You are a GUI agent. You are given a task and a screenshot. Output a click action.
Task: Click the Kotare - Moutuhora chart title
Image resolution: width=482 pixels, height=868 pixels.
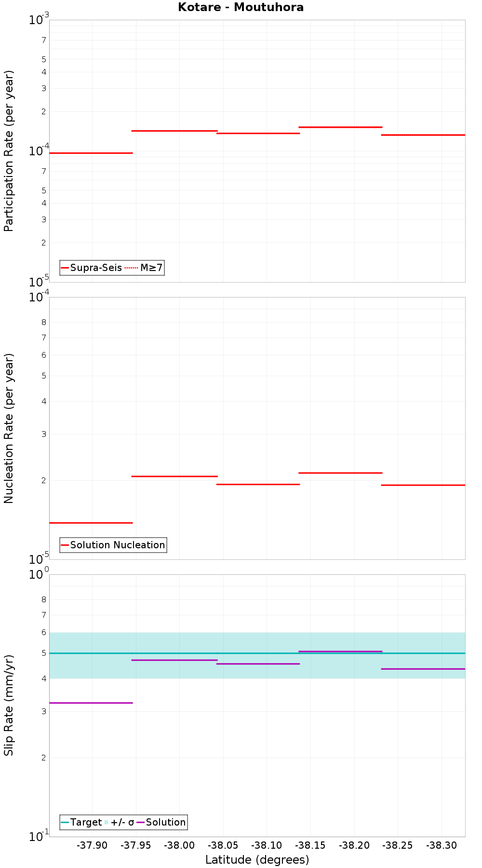[x=241, y=7]
